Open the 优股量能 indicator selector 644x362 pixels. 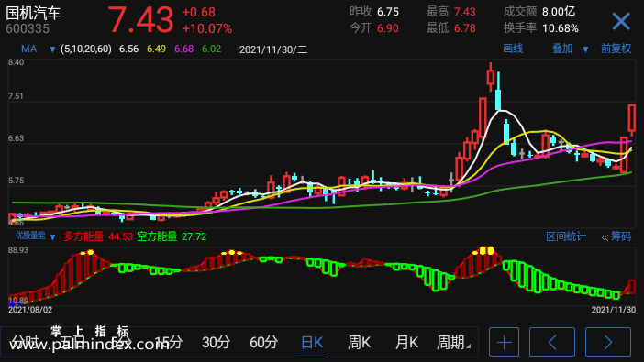tap(30, 236)
